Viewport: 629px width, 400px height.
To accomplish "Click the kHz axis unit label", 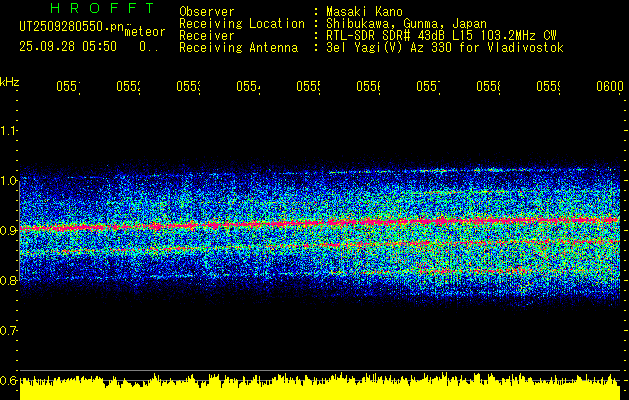I will point(10,82).
